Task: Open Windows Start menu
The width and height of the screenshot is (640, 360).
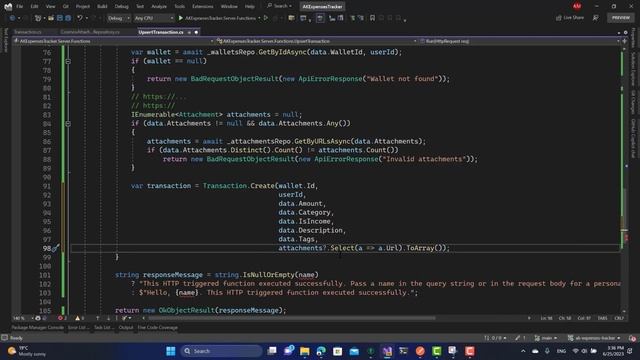Action: [x=171, y=351]
